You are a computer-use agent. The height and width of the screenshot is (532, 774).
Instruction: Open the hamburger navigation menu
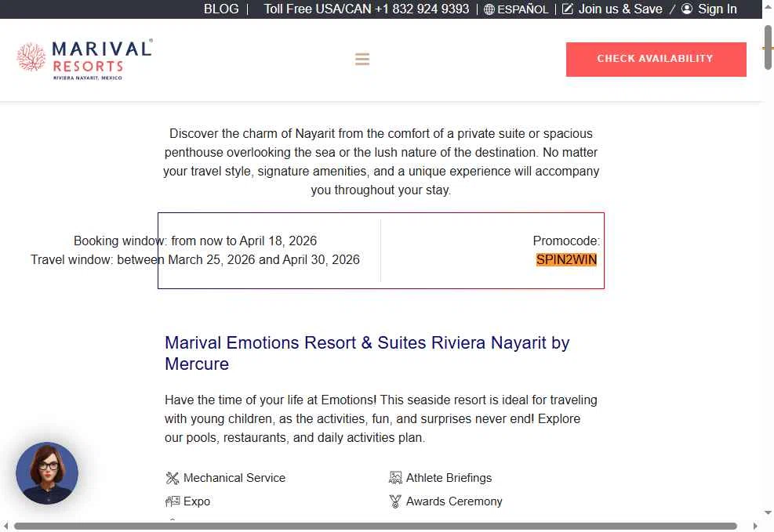pos(362,60)
